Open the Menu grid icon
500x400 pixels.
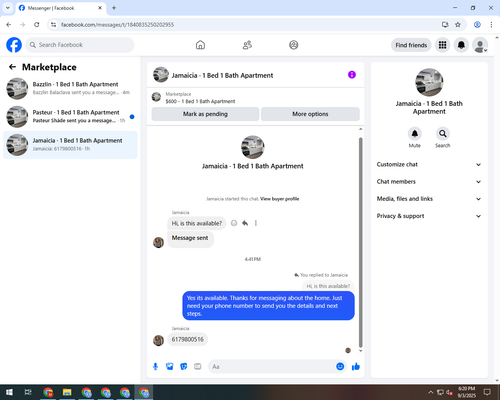[442, 45]
